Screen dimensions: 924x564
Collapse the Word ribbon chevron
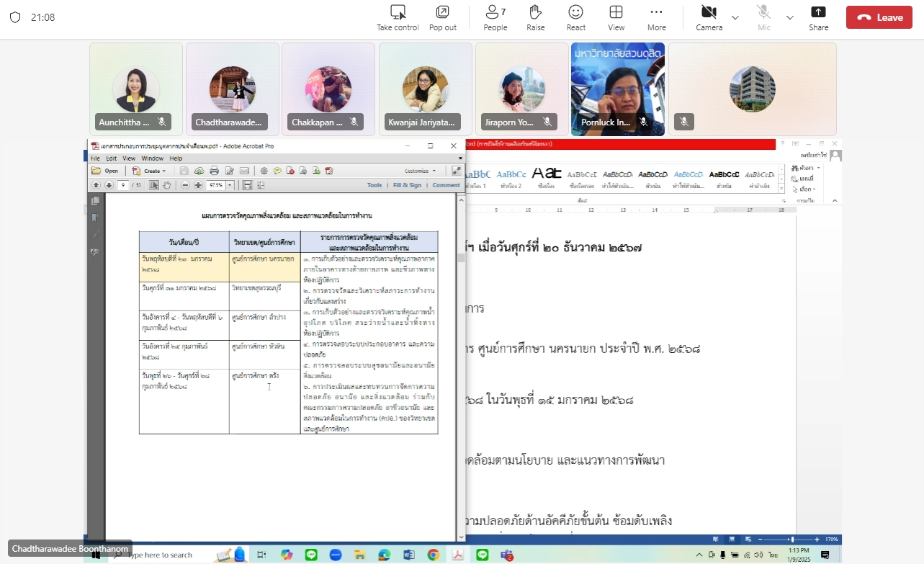coord(835,202)
